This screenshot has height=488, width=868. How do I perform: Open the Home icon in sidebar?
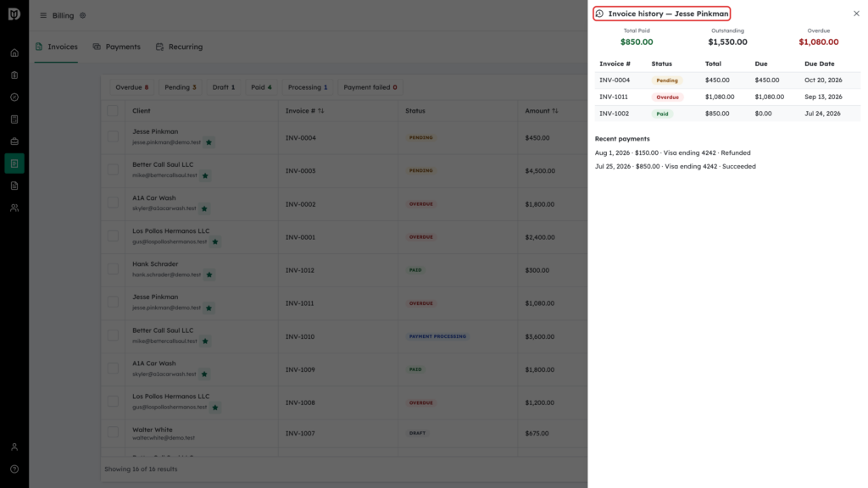[x=14, y=53]
